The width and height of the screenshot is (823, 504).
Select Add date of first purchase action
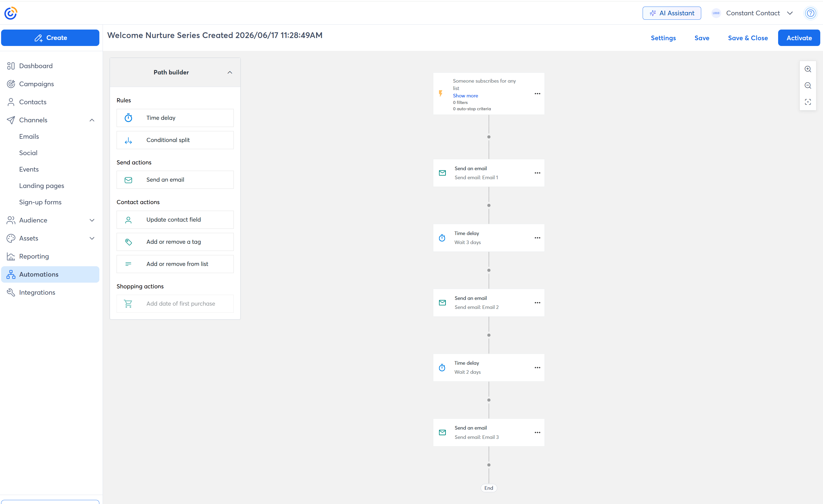175,304
